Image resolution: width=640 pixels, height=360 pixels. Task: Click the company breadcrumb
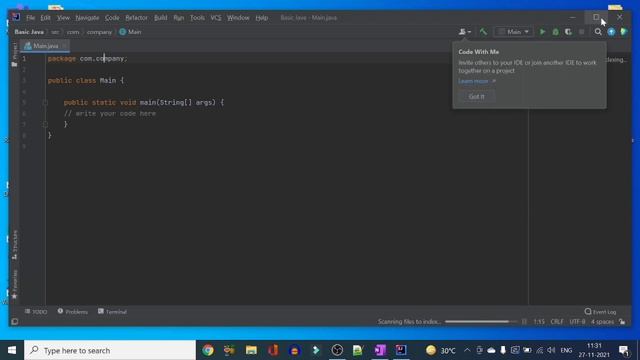pos(99,32)
